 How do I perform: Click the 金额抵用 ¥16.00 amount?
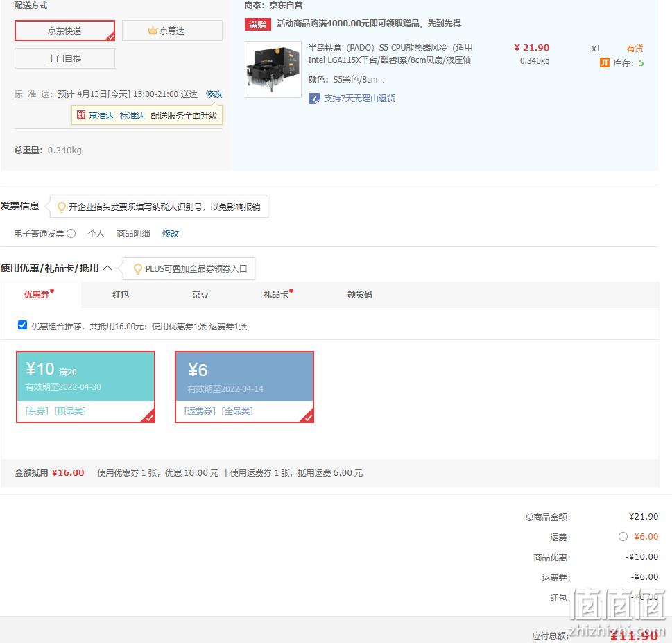(x=68, y=473)
